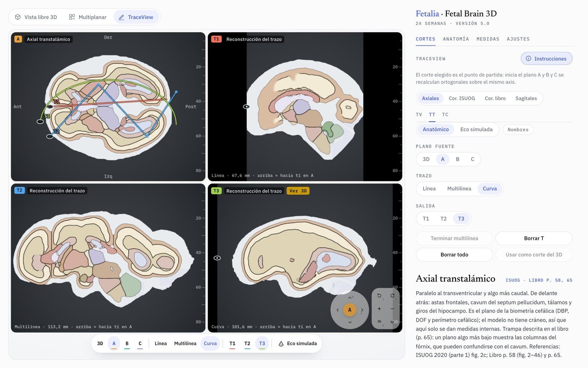Click the orange A center of navigation dial
Viewport: 588px width, 368px height.
pyautogui.click(x=350, y=310)
